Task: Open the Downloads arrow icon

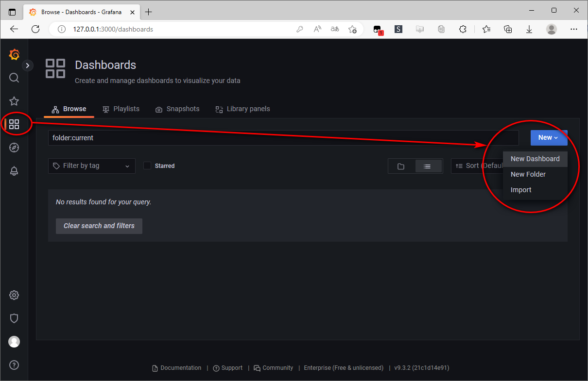Action: point(529,29)
